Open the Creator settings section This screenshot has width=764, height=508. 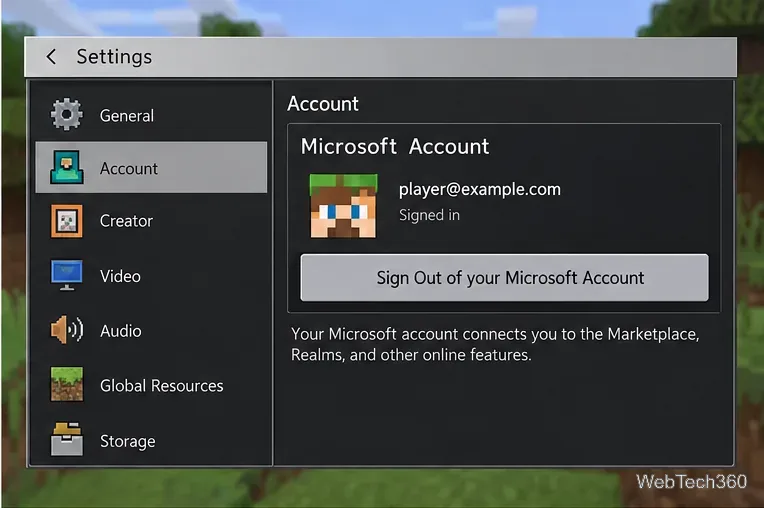click(151, 221)
